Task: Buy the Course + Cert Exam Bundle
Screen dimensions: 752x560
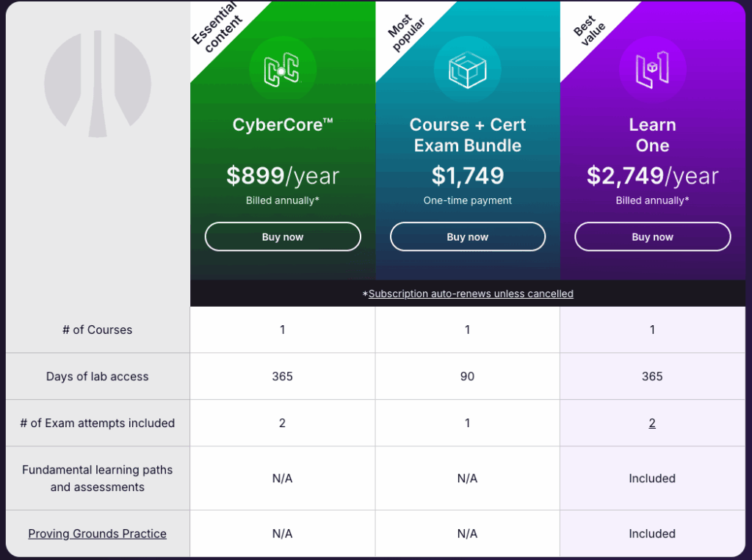Action: click(x=468, y=237)
